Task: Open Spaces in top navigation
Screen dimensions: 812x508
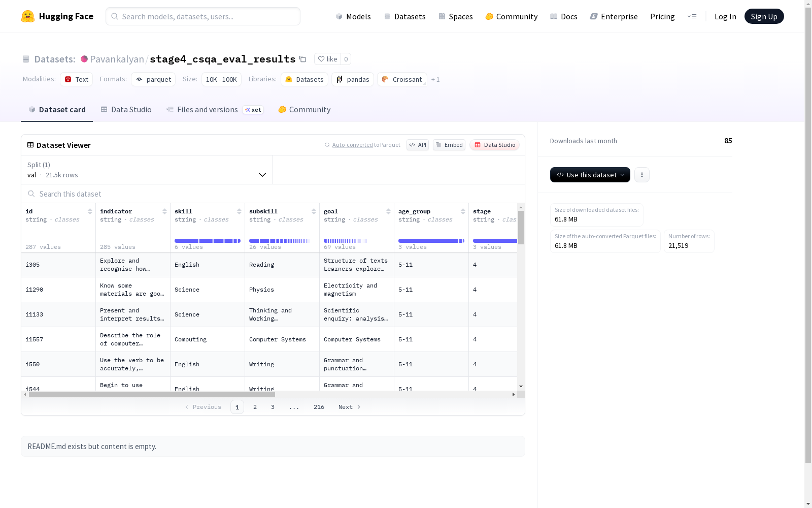Action: tap(456, 16)
